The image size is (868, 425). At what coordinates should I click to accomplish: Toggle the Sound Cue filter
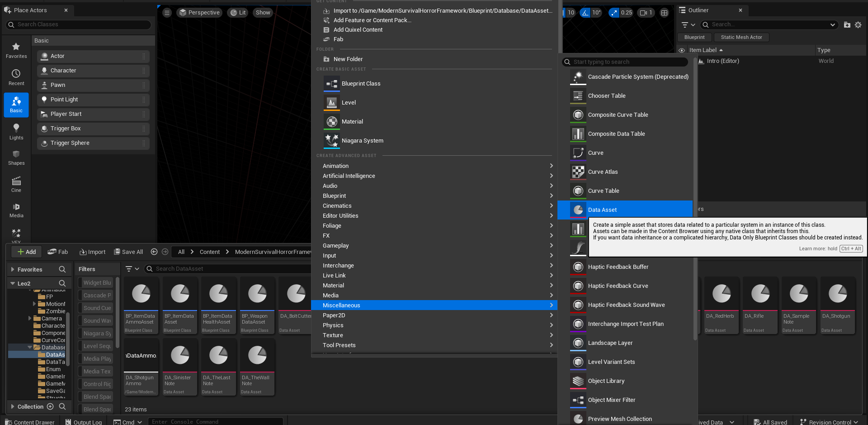(97, 308)
